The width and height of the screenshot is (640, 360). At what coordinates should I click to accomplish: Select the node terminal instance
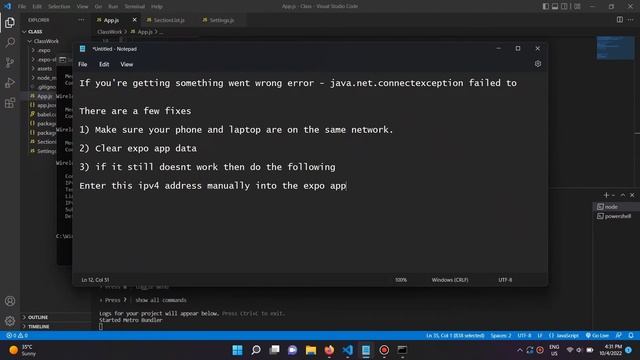(x=616, y=207)
